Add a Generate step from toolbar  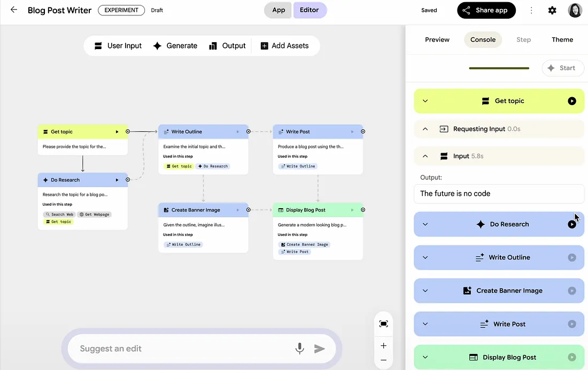click(x=175, y=46)
